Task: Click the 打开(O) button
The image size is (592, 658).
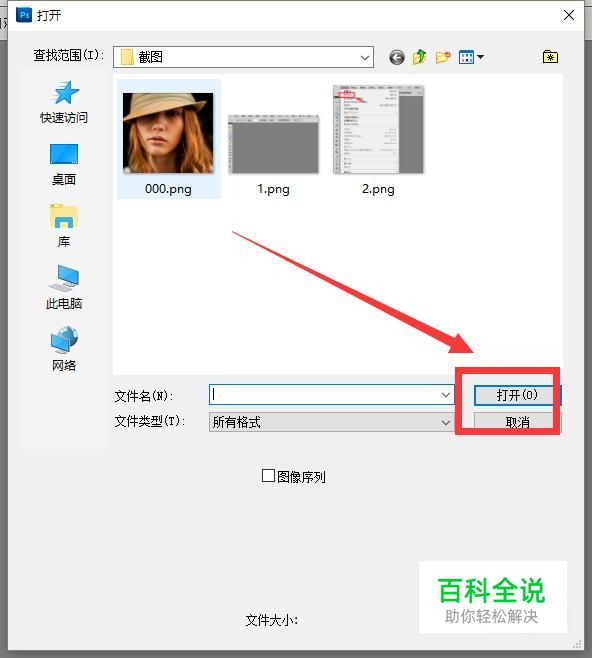Action: (x=517, y=395)
